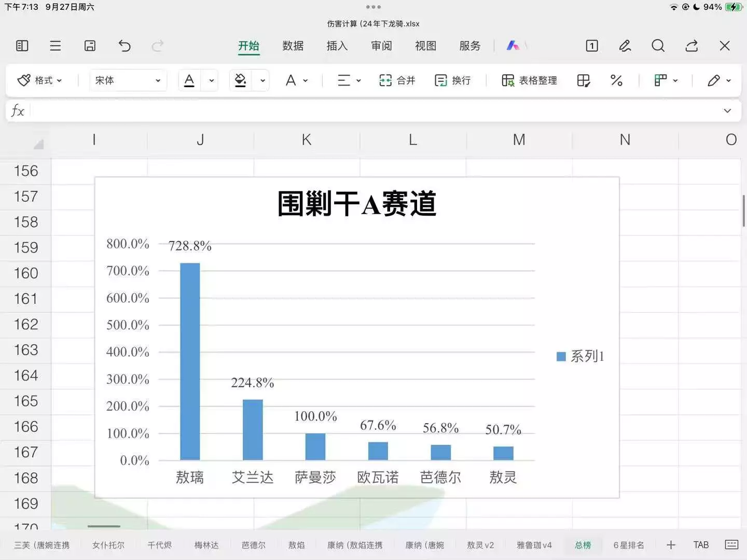Open the 女仆托尔 sheet tab
Viewport: 747px width, 560px height.
[x=108, y=545]
